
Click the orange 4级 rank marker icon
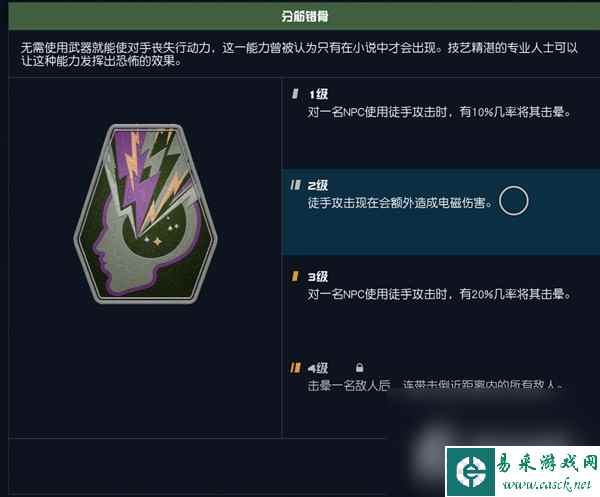point(295,368)
